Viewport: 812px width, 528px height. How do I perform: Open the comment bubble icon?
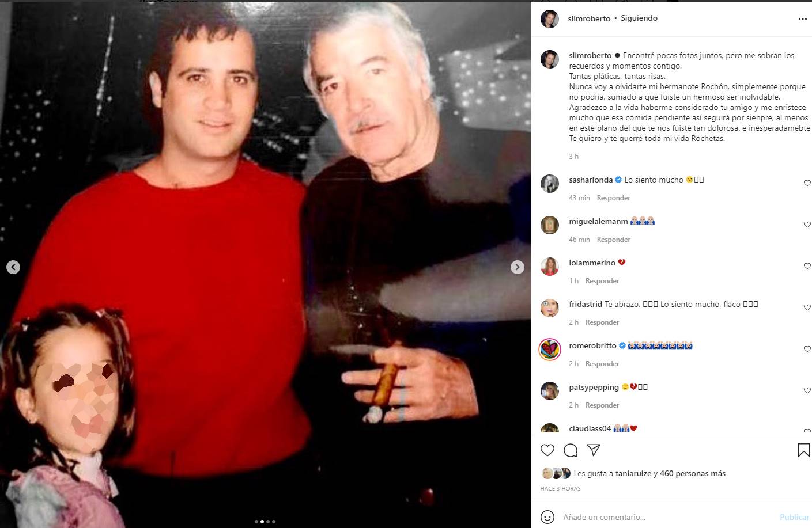click(x=571, y=450)
